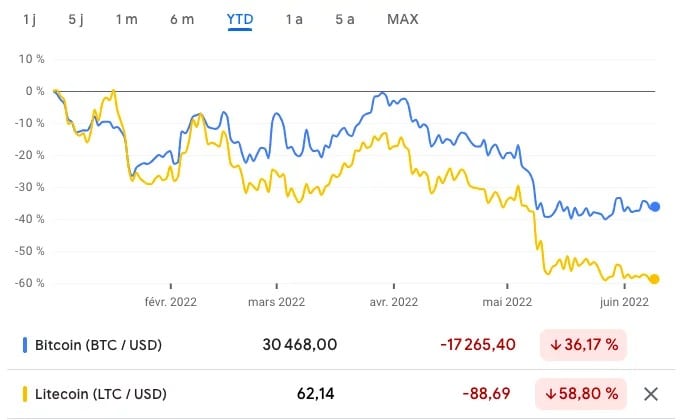
Task: Click the blue Bitcoin endpoint dot on chart
Action: click(655, 206)
